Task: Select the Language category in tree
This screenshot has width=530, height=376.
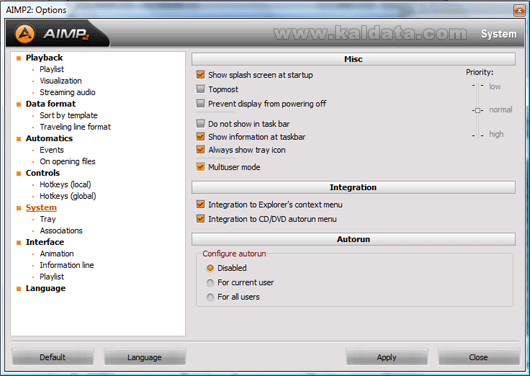Action: click(x=46, y=288)
